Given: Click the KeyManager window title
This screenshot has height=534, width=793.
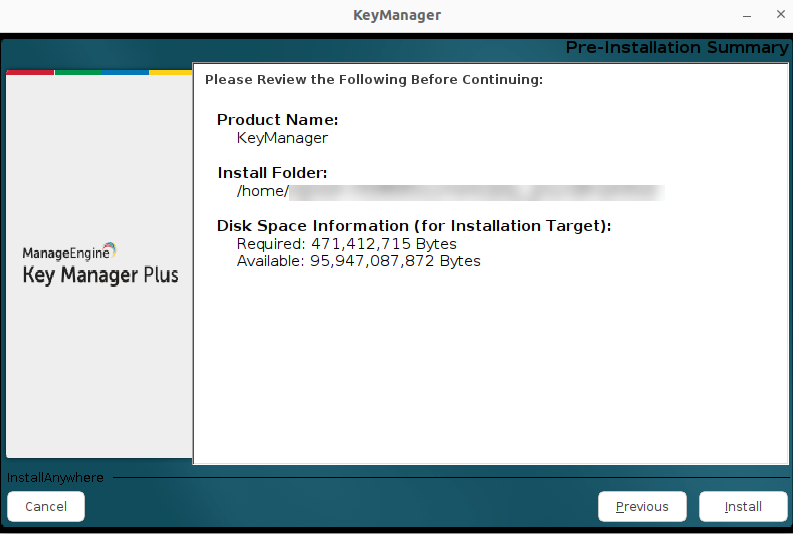Looking at the screenshot, I should click(397, 15).
